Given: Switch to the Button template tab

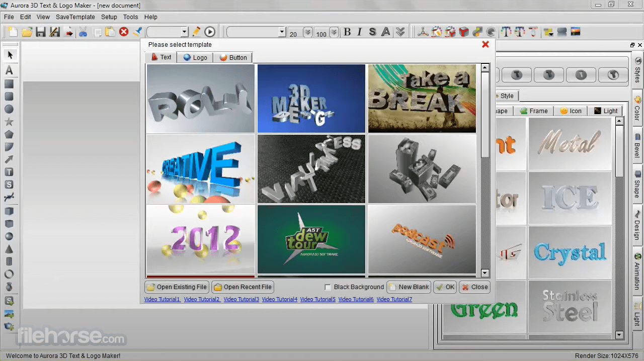Looking at the screenshot, I should pos(233,57).
